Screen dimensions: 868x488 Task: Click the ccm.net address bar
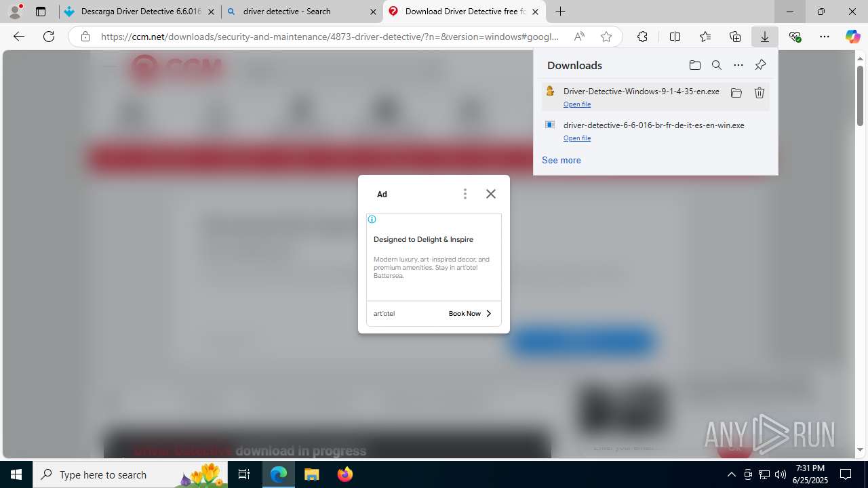click(330, 37)
